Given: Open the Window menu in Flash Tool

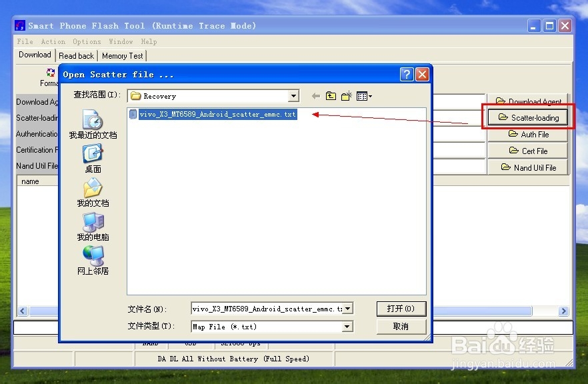Looking at the screenshot, I should pos(121,41).
